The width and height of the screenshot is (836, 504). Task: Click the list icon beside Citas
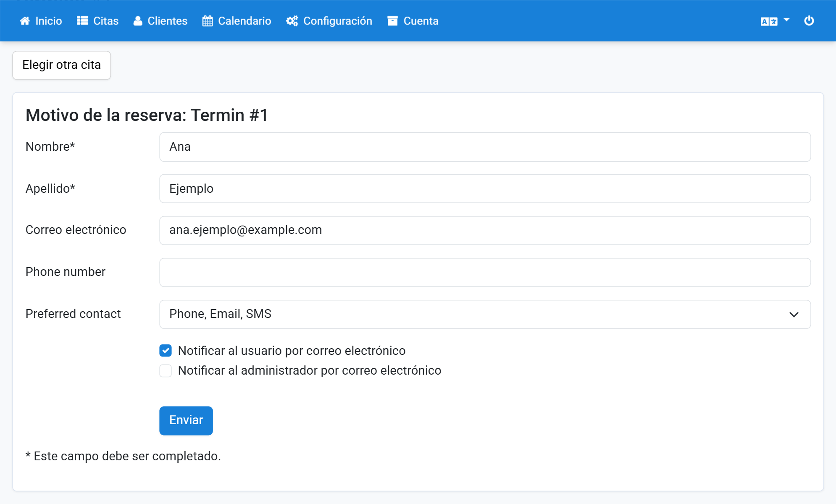click(82, 21)
